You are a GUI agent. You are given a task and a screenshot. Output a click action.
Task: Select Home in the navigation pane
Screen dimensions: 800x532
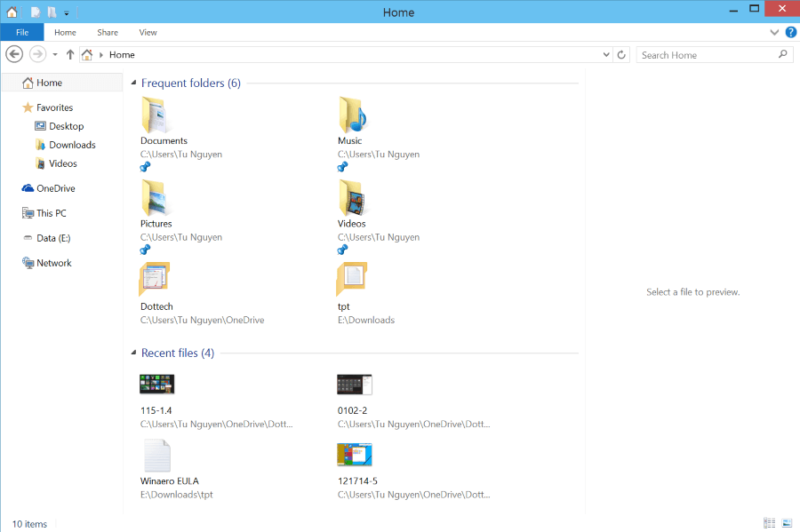(x=62, y=83)
